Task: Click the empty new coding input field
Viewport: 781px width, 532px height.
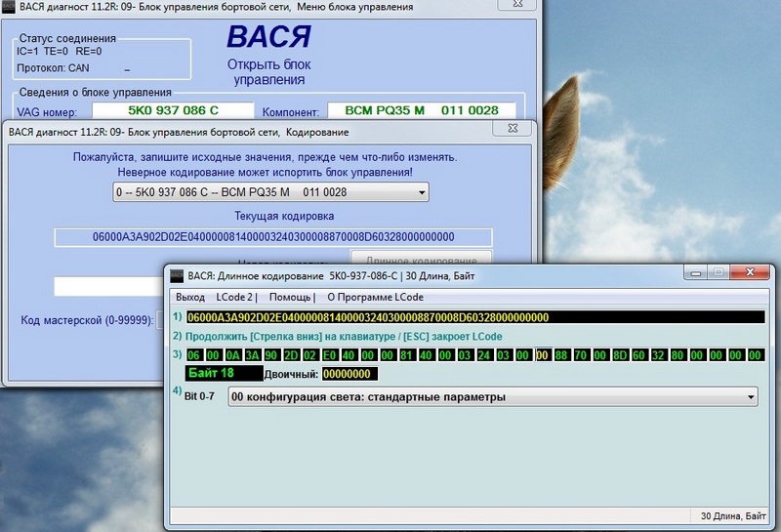Action: [109, 286]
